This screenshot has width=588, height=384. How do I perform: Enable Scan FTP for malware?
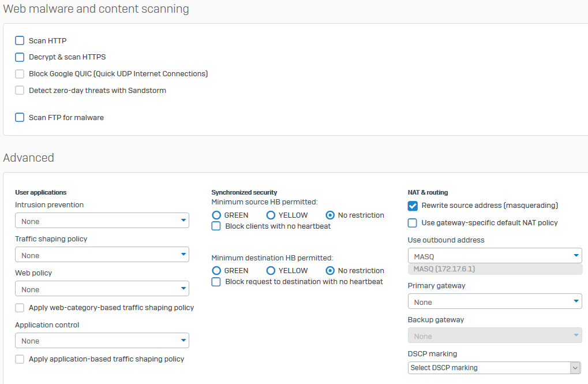20,117
